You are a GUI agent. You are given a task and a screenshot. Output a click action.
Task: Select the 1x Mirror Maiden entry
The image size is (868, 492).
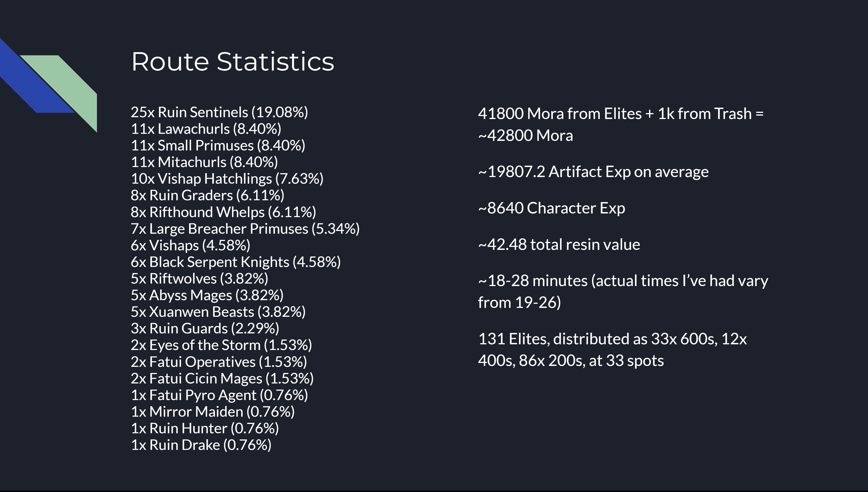click(212, 412)
